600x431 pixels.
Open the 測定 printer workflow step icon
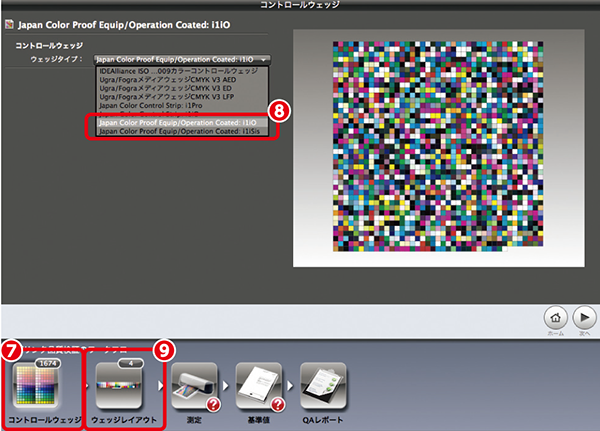(194, 386)
